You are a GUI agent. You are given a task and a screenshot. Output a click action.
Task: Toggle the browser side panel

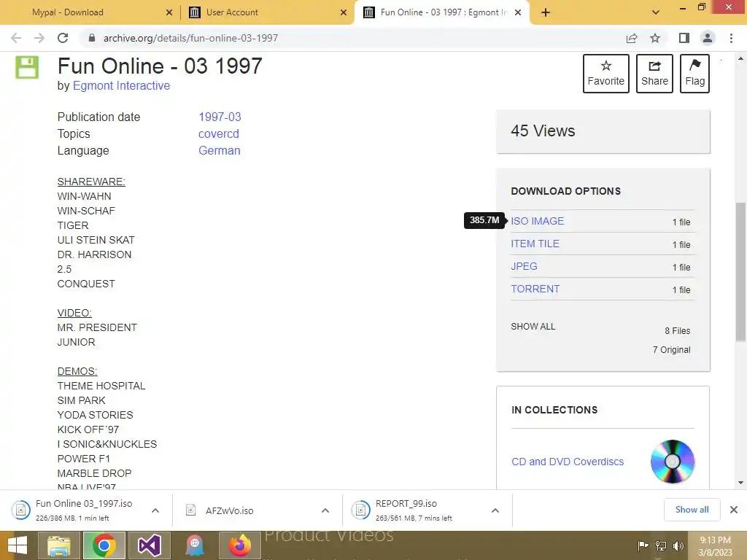[x=684, y=38]
